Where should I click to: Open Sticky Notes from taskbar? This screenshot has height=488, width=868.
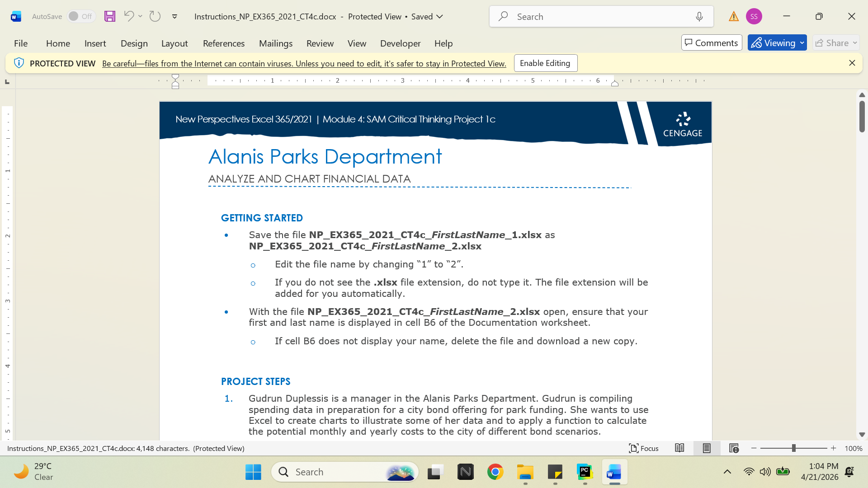(555, 472)
